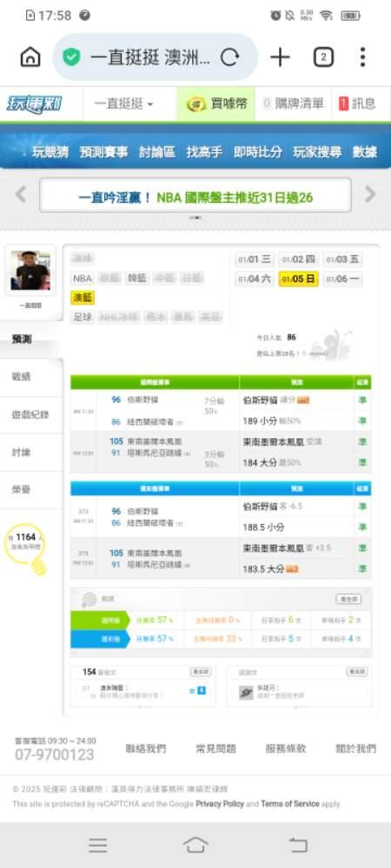Open the 常見問題 footer link

coord(216,748)
